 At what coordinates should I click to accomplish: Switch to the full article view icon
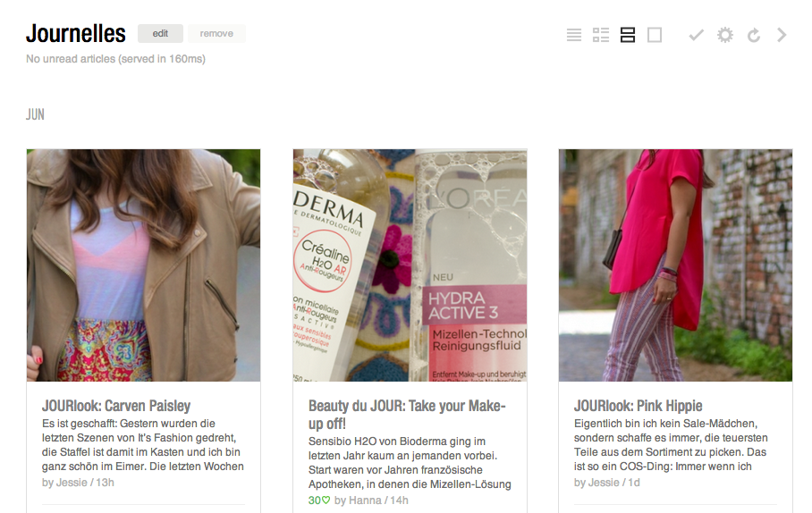tap(655, 35)
